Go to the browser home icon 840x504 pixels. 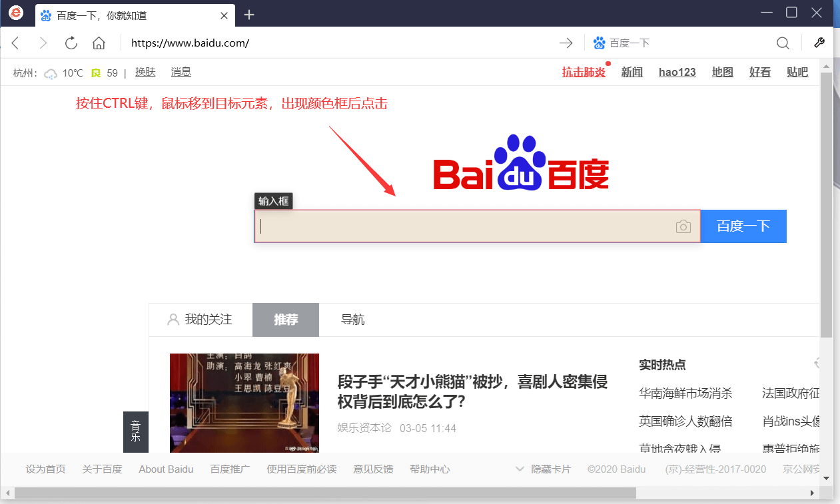(99, 43)
